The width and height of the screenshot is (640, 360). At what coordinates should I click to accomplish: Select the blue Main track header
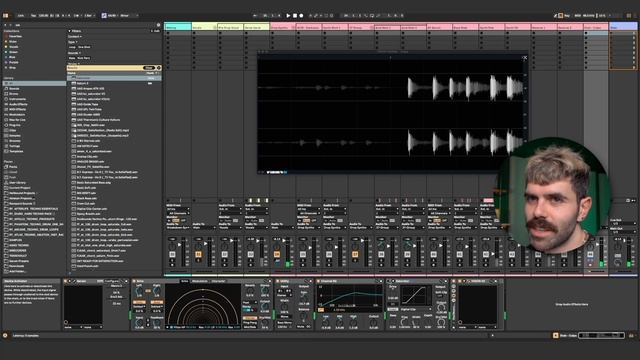pyautogui.click(x=623, y=27)
